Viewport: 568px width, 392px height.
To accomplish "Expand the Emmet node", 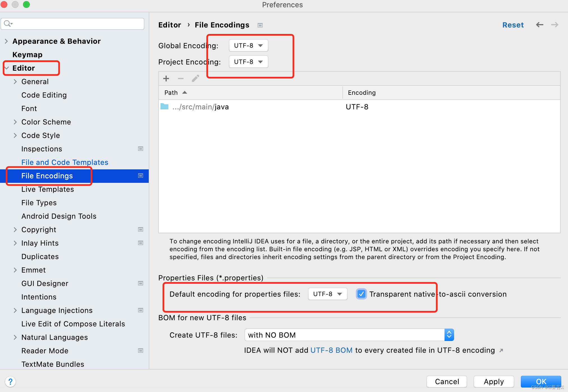I will tap(15, 270).
